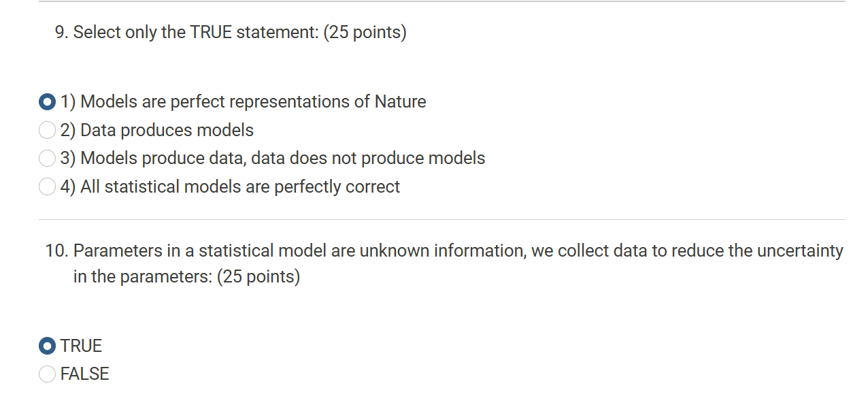Select the radio button beside "Data produces models"
Screen dimensions: 868x405
pyautogui.click(x=47, y=130)
